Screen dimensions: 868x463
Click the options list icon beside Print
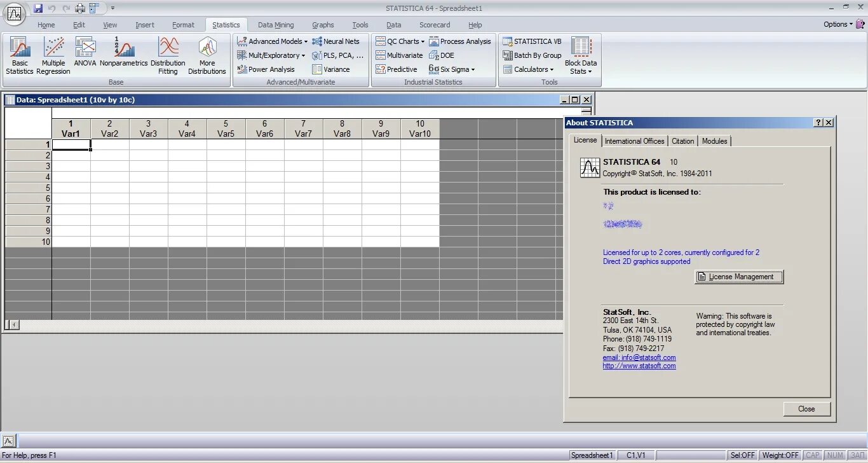(95, 8)
